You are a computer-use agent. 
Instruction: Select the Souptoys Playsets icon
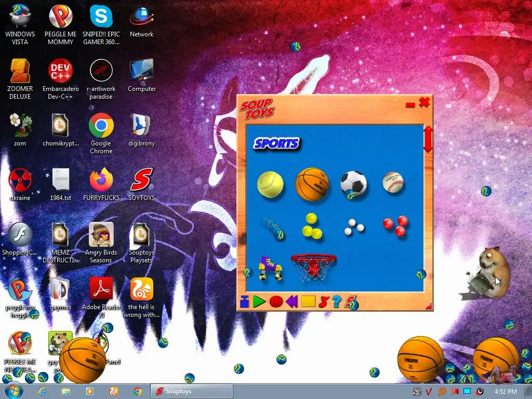click(x=141, y=243)
